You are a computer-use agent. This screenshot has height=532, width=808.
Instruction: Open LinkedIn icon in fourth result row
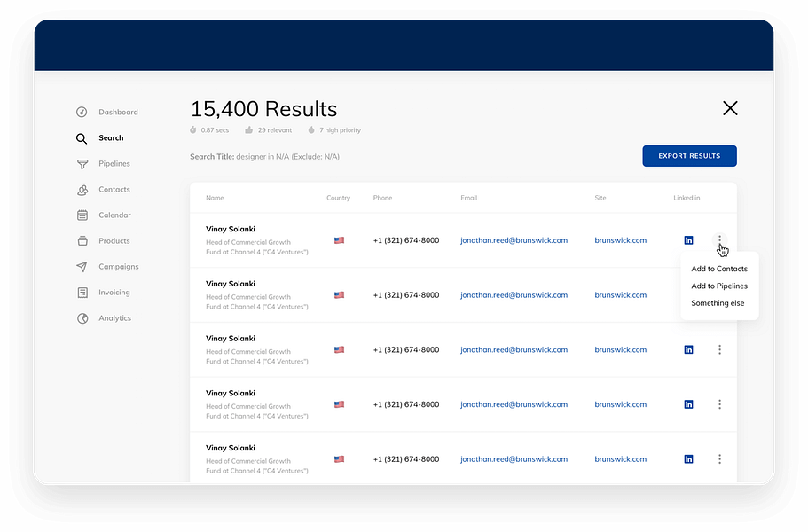pos(688,405)
